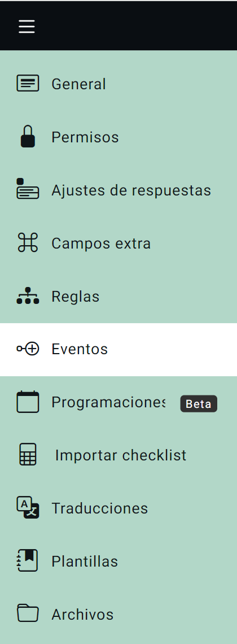237x644 pixels.
Task: Click the Archivos folder icon
Action: [28, 613]
